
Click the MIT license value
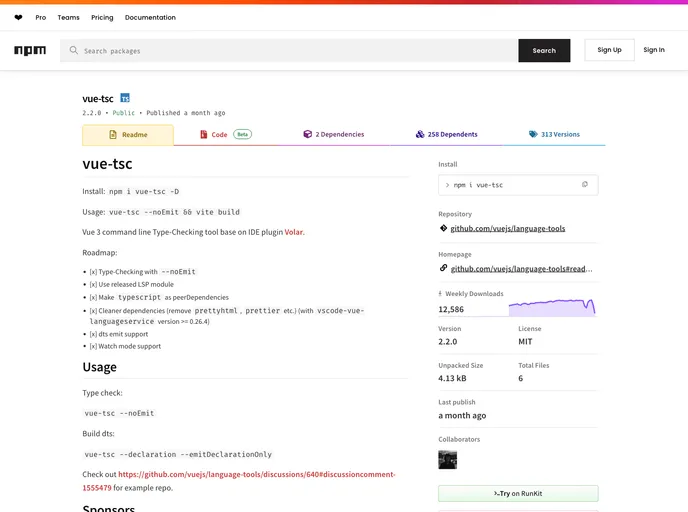tap(525, 342)
